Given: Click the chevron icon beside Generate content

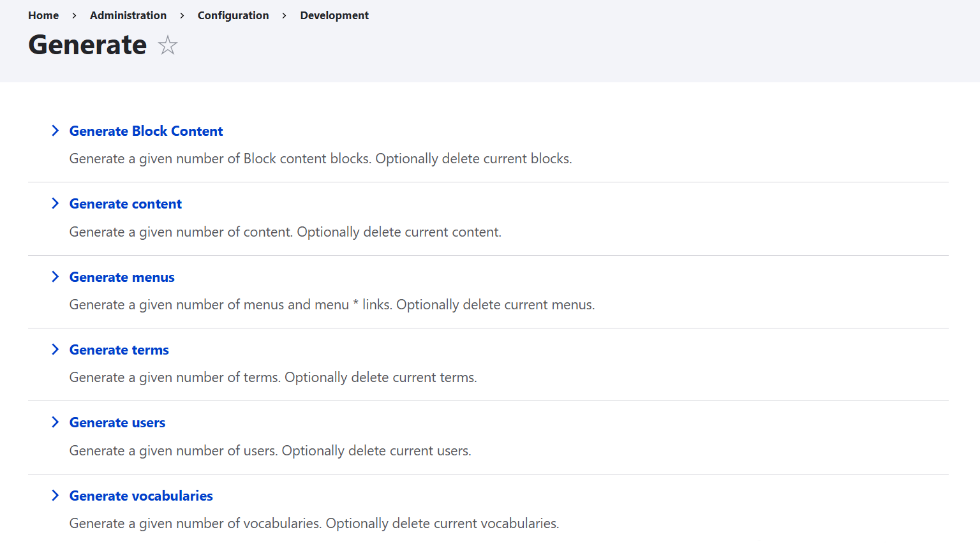Looking at the screenshot, I should tap(56, 203).
